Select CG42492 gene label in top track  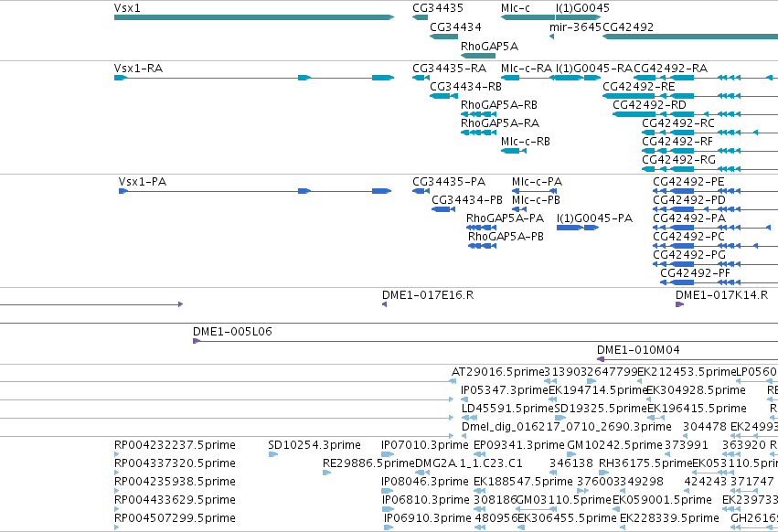pyautogui.click(x=628, y=27)
